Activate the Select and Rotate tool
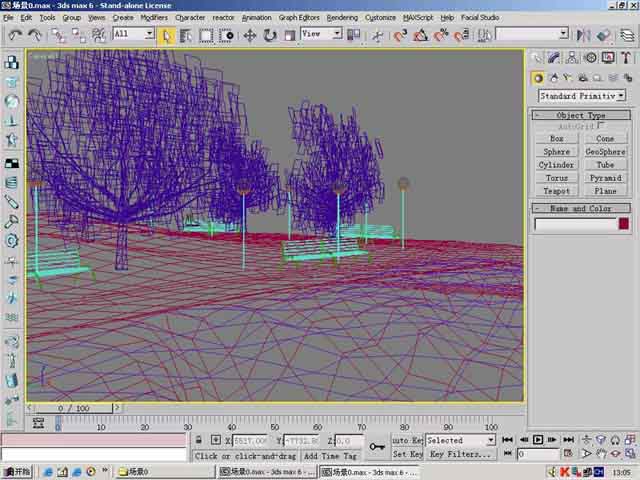The width and height of the screenshot is (640, 480). pos(270,35)
